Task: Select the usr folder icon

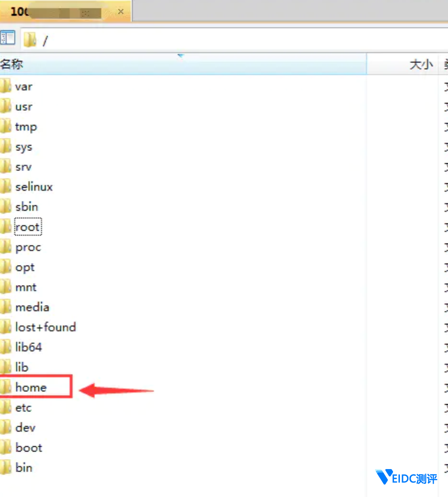Action: click(x=6, y=107)
